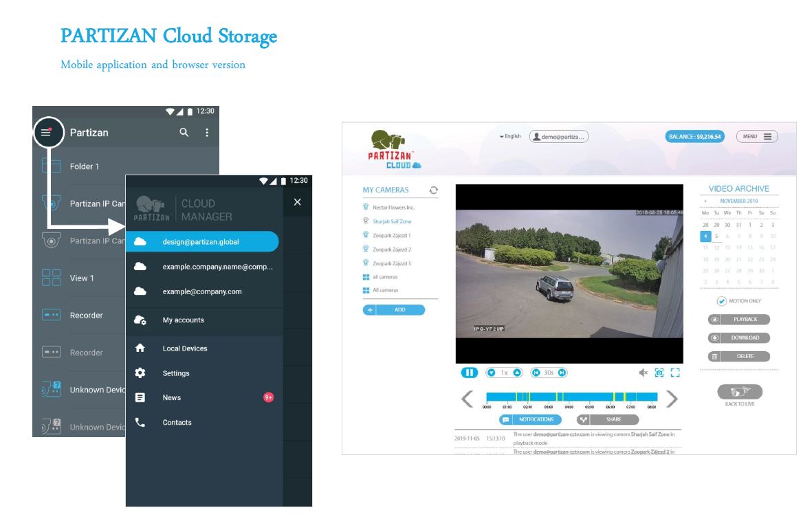This screenshot has height=532, width=803.
Task: Click the Contacts phone icon
Action: (x=140, y=422)
